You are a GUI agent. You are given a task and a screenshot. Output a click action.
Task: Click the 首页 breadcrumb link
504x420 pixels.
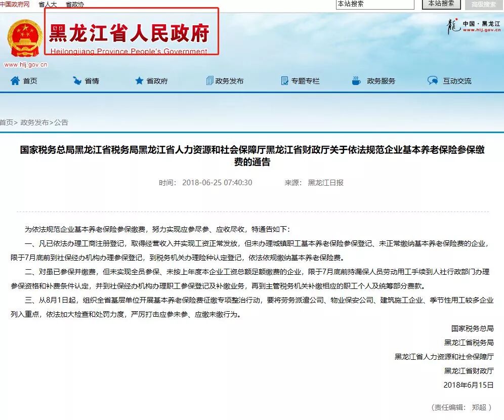point(7,122)
